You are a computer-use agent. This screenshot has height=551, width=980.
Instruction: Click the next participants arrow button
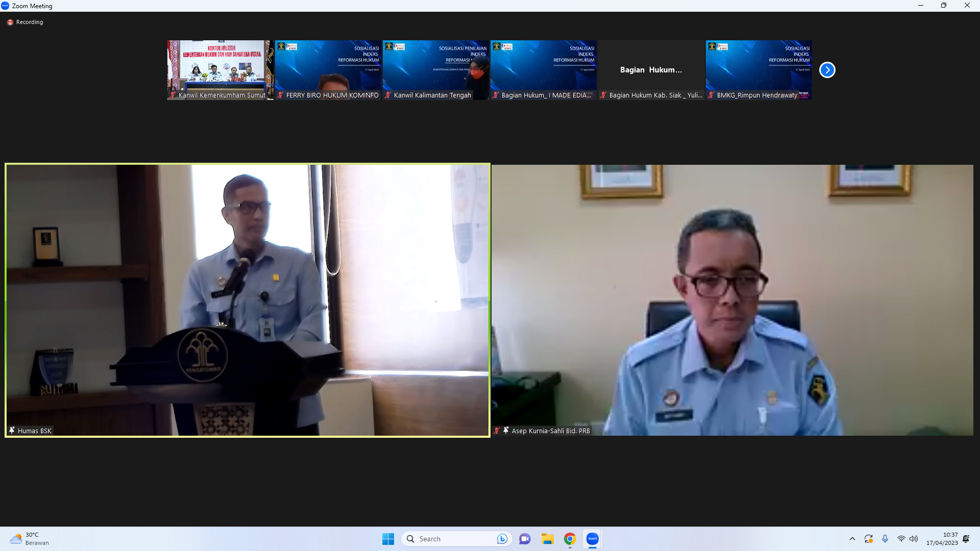point(827,70)
